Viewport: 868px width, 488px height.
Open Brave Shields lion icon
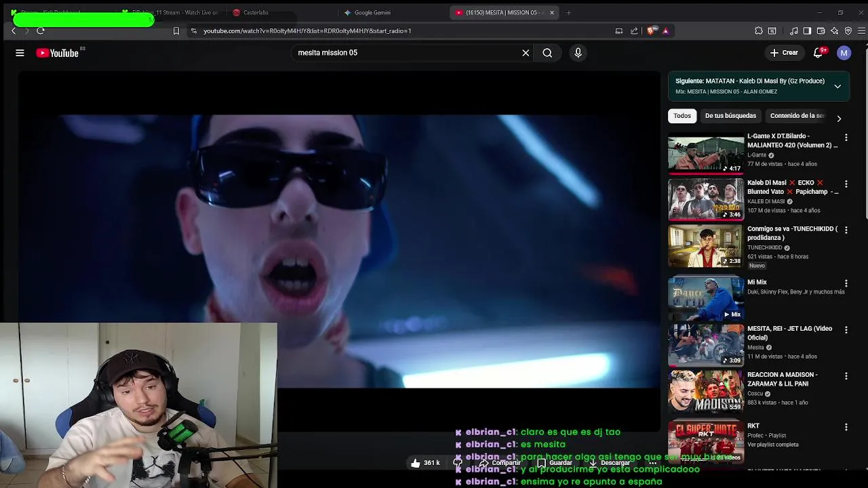tap(652, 30)
